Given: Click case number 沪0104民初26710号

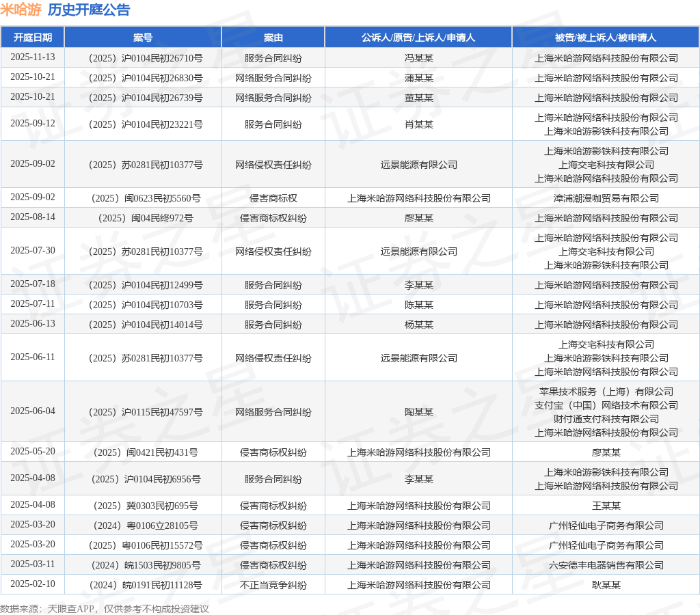Looking at the screenshot, I should 146,58.
